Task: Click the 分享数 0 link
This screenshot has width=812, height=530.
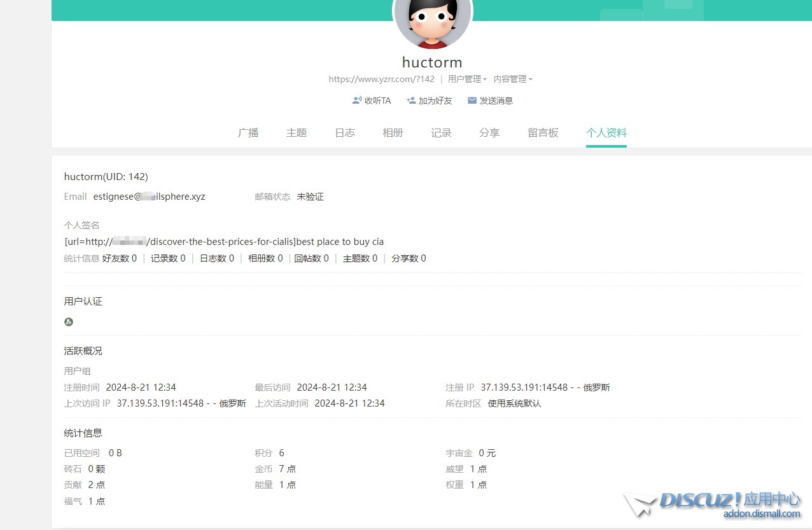Action: (409, 258)
